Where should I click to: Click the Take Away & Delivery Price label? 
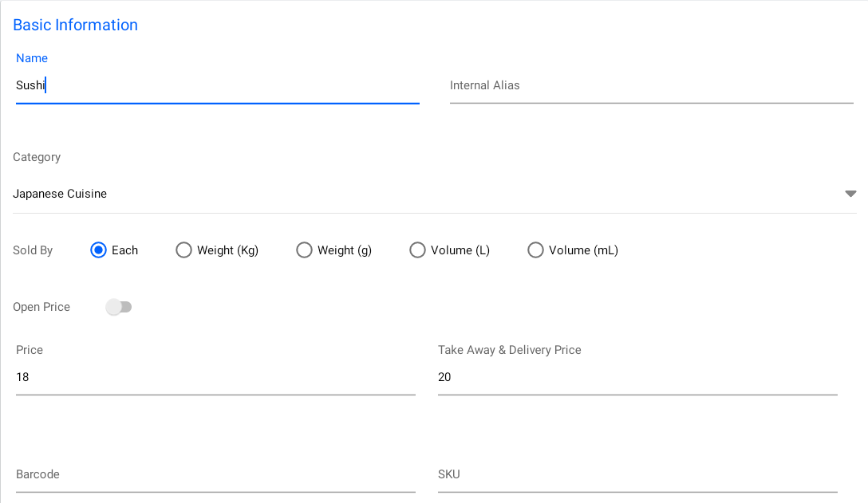pyautogui.click(x=509, y=350)
